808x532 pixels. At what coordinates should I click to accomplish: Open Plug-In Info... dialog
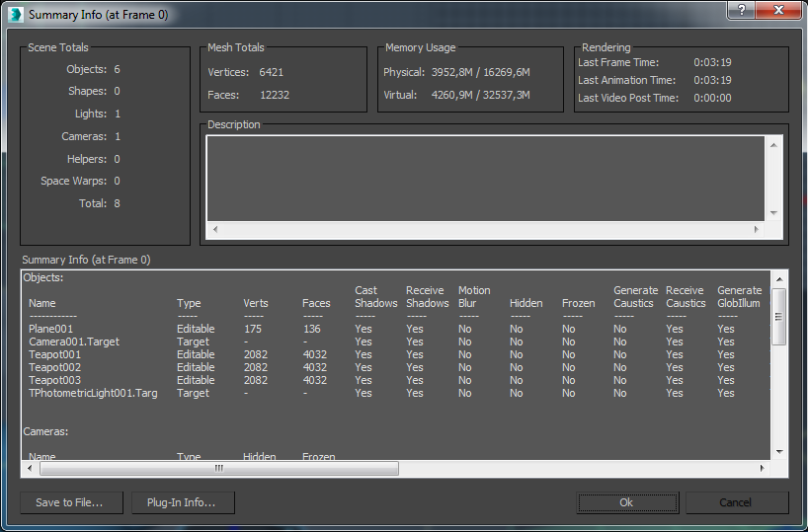(183, 502)
